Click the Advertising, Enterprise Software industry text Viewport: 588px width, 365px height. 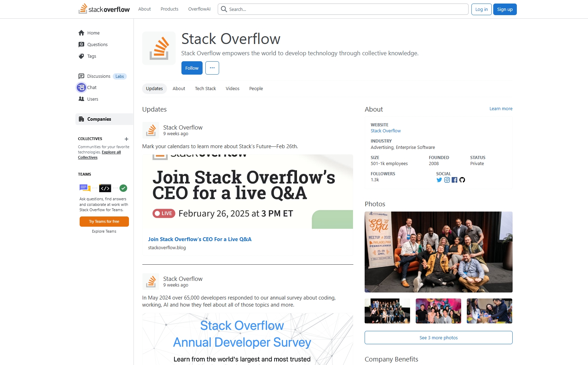pos(403,147)
